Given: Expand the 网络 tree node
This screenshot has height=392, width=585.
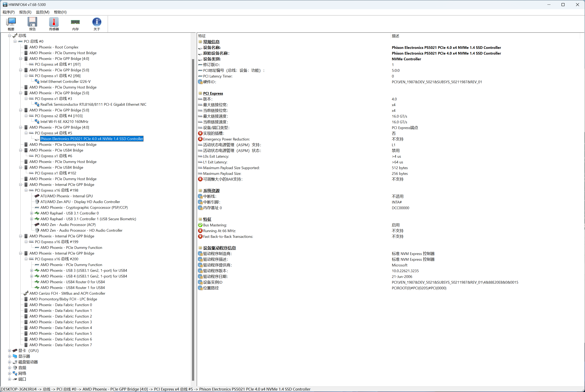Looking at the screenshot, I should (x=9, y=374).
